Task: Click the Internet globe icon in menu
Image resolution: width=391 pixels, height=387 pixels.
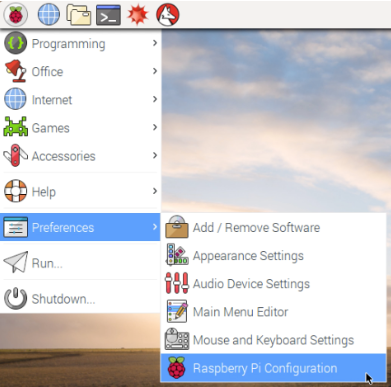Action: tap(15, 99)
